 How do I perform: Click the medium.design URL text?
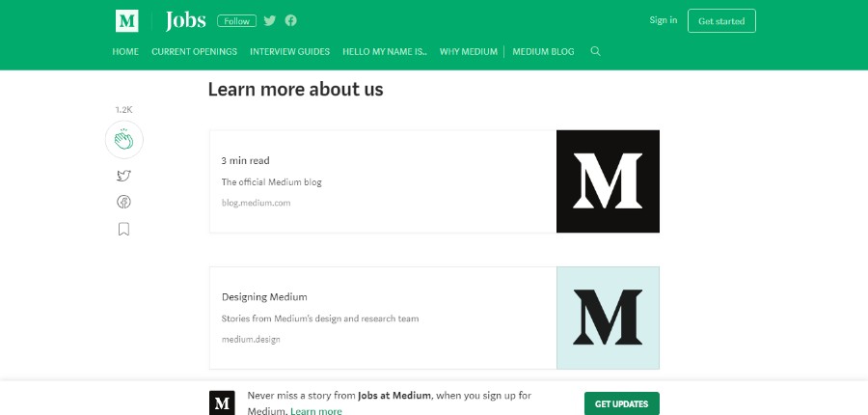click(251, 339)
